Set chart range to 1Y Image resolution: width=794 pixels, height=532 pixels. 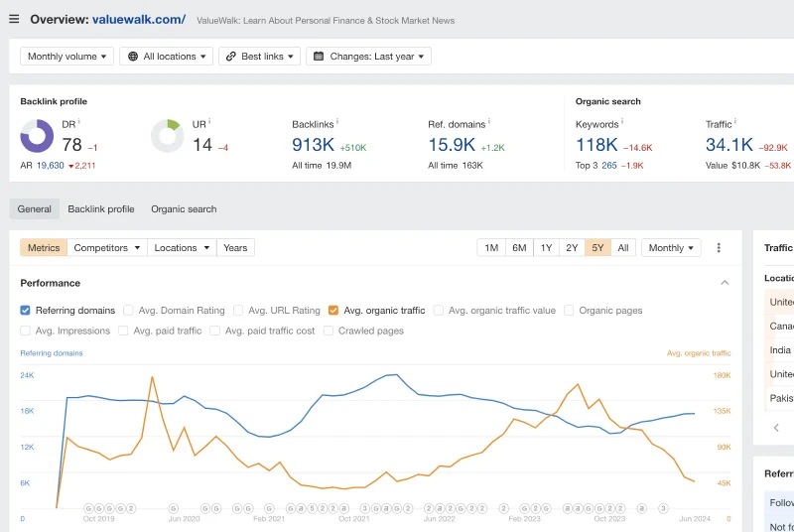(546, 247)
